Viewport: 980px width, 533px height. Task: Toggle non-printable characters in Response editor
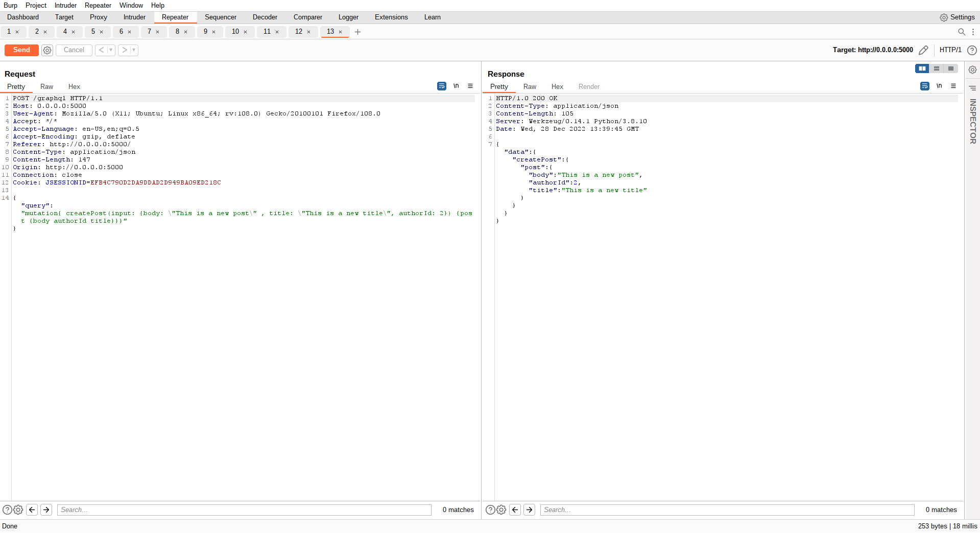click(x=939, y=86)
